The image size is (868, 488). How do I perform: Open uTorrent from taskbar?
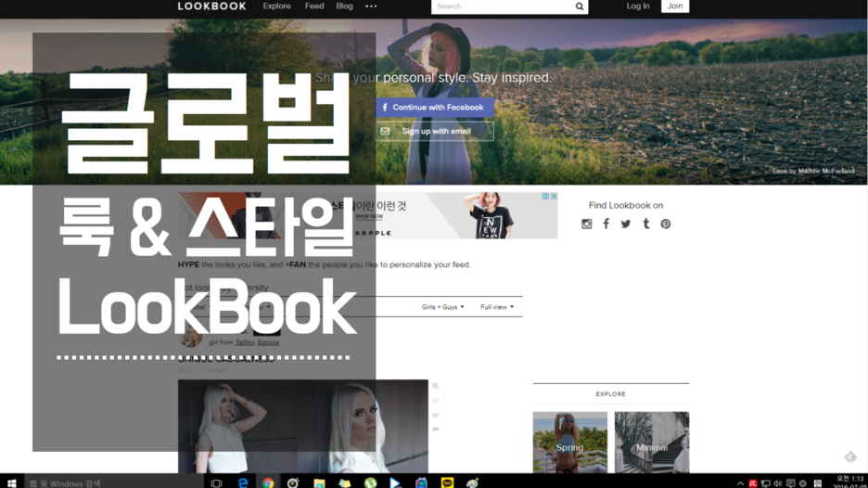pos(370,483)
